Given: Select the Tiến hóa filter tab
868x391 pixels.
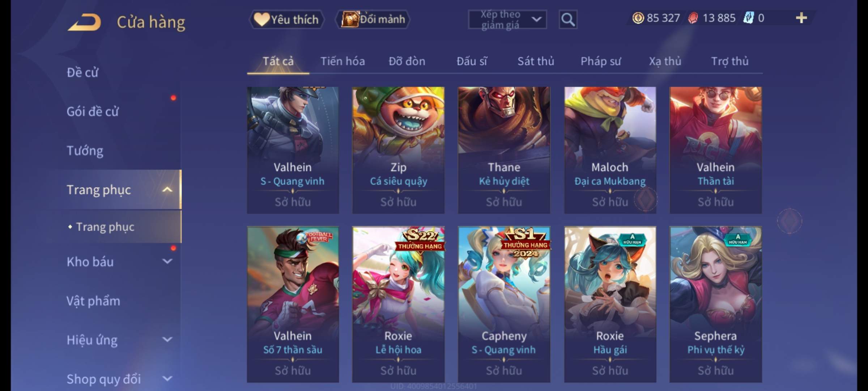Looking at the screenshot, I should coord(342,61).
